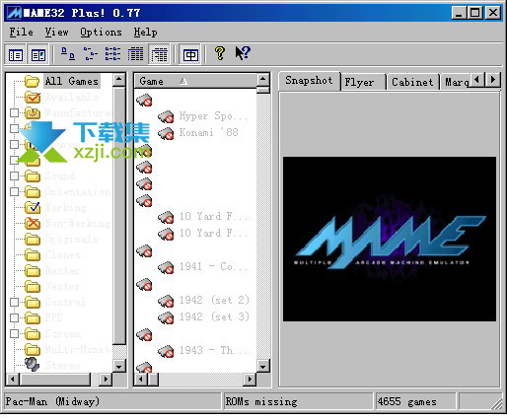
Task: Select the Screen folder
Action: 62,333
